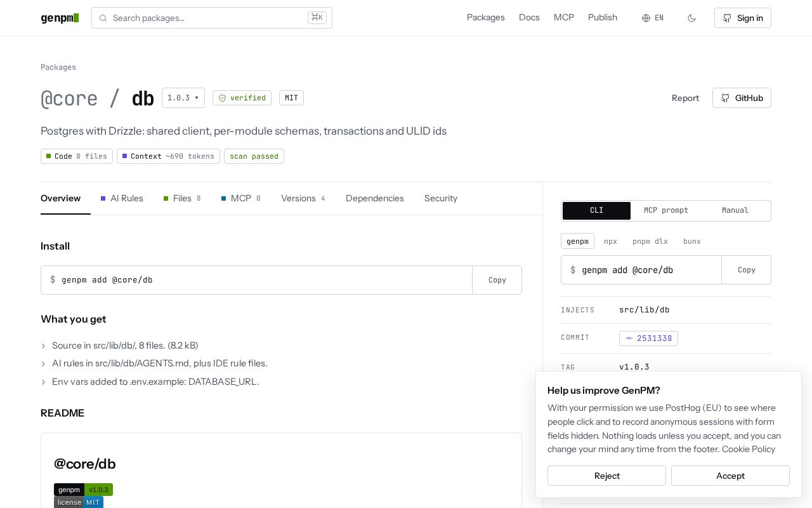Screen dimensions: 812x508
Task: Copy the main install command
Action: tap(497, 280)
